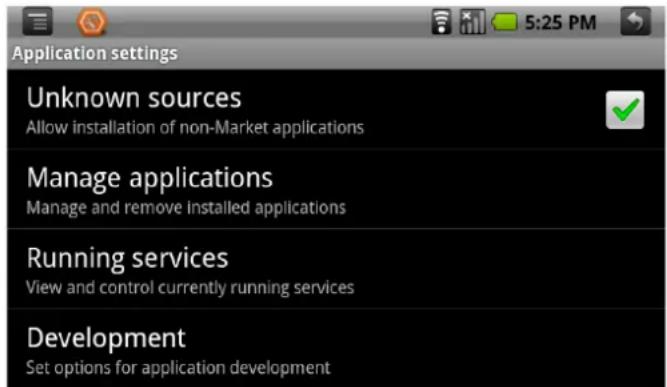Tap the 5:25 PM clock
The image size is (667, 387).
560,23
